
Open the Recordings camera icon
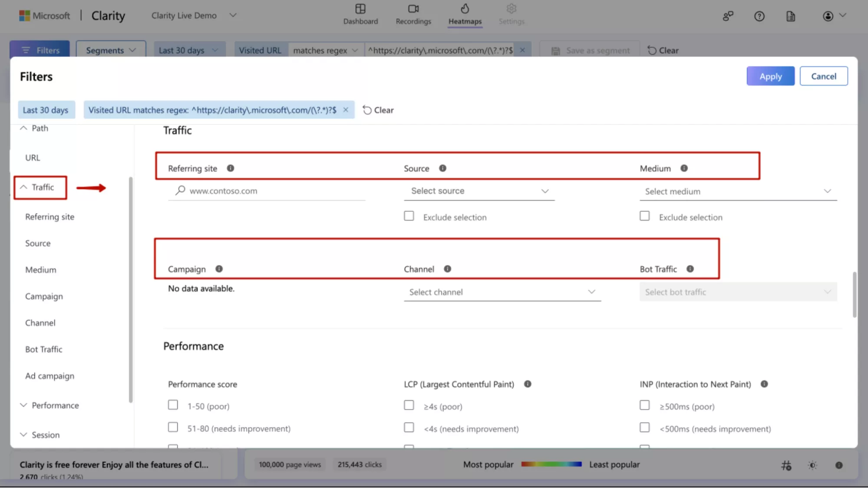(x=413, y=9)
